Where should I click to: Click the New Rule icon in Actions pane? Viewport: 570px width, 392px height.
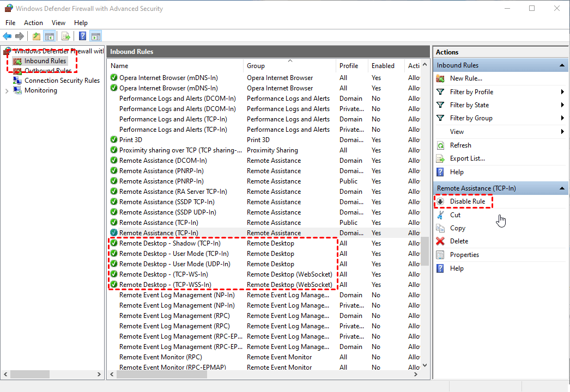440,78
